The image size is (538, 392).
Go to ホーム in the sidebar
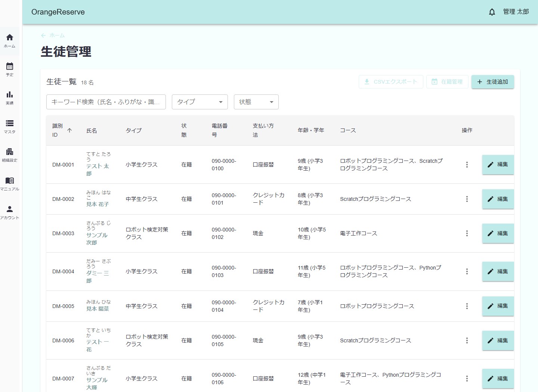tap(10, 41)
